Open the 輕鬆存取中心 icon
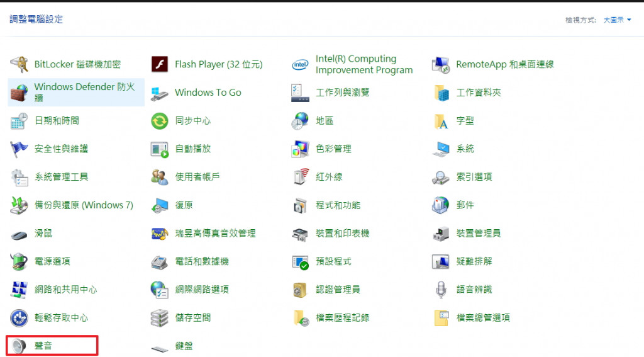This screenshot has width=644, height=357. tap(19, 318)
